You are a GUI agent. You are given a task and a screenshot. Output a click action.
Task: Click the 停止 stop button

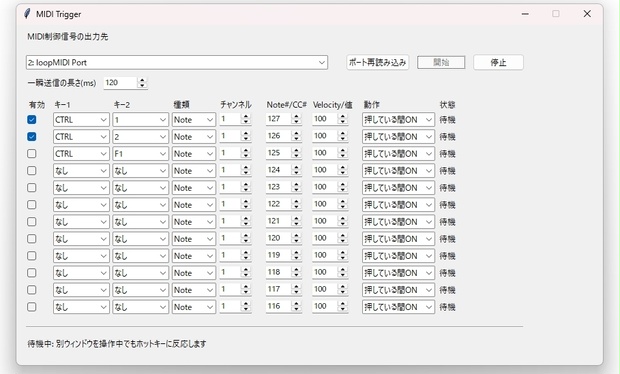coord(498,62)
